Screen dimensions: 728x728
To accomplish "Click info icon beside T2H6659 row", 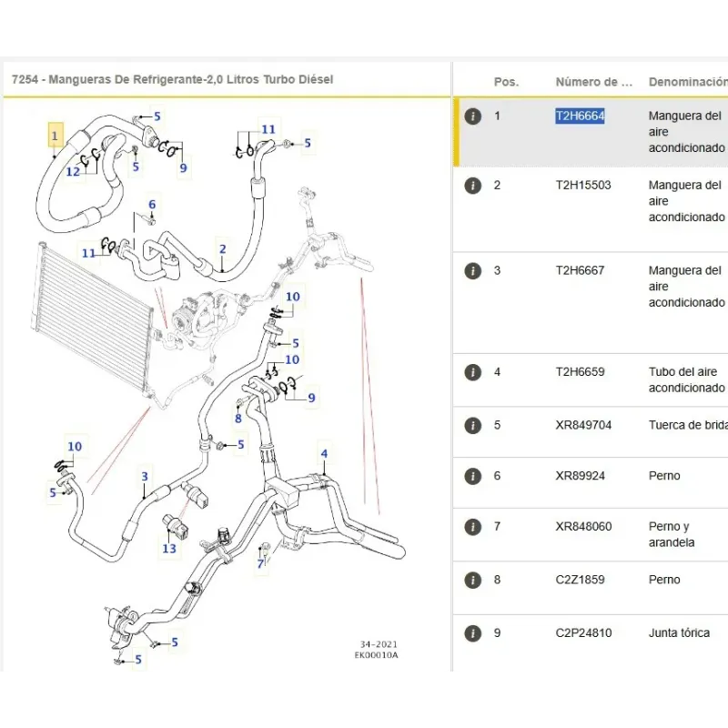I will click(472, 372).
